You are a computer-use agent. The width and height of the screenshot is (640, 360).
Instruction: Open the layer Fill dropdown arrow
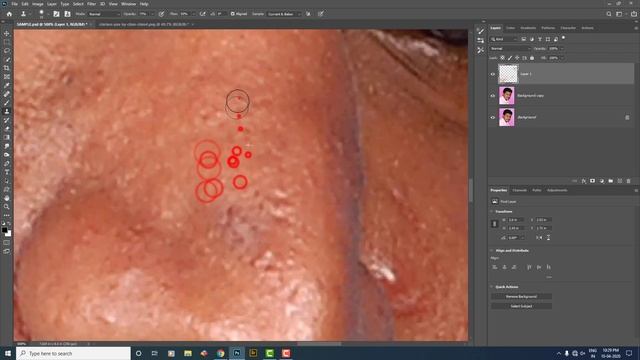tap(562, 58)
